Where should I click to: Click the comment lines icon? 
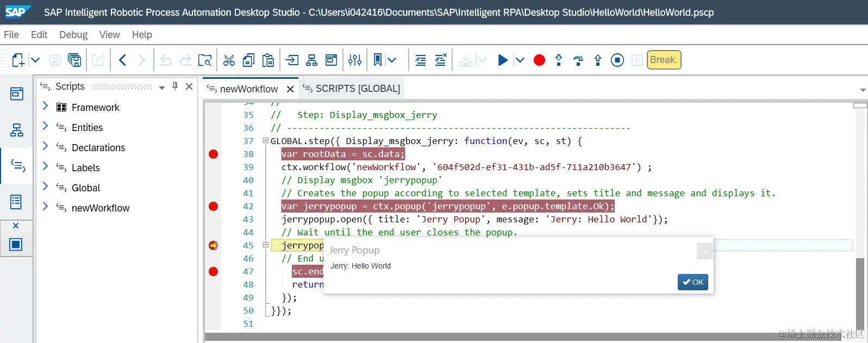pyautogui.click(x=421, y=60)
